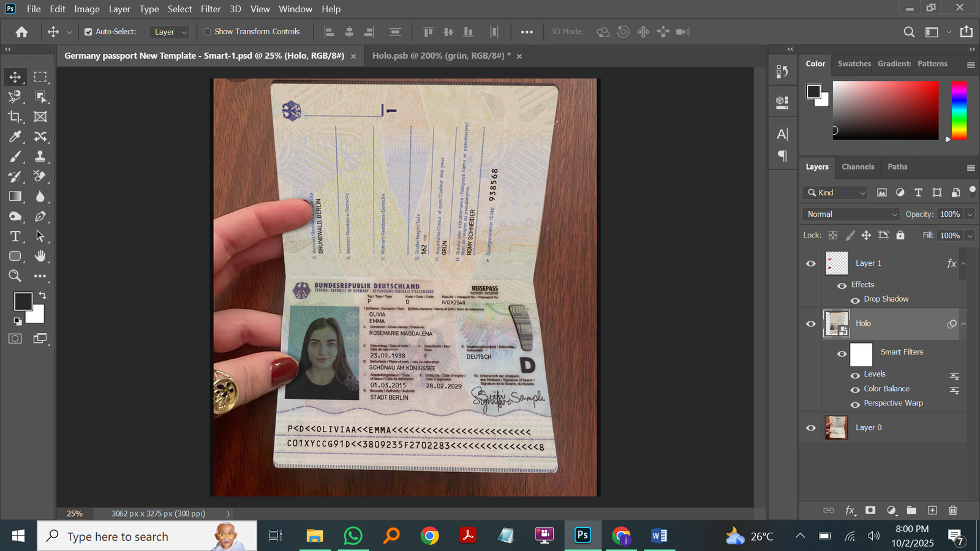This screenshot has height=551, width=980.
Task: Click the Create new layer icon
Action: tap(932, 510)
